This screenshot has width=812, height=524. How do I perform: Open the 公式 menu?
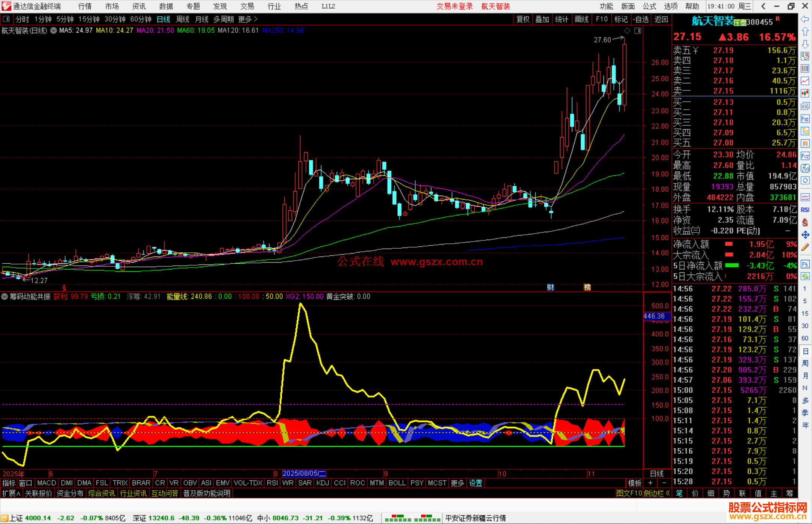click(x=649, y=6)
